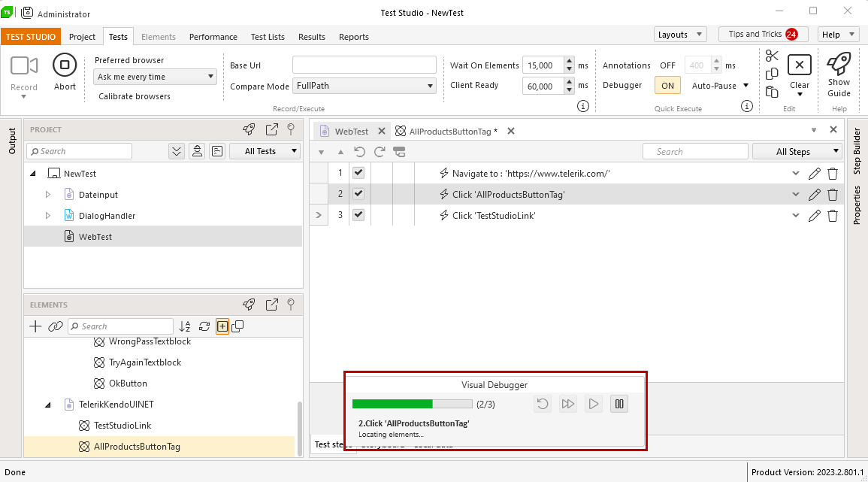
Task: Open Tips and Tricks
Action: click(763, 35)
